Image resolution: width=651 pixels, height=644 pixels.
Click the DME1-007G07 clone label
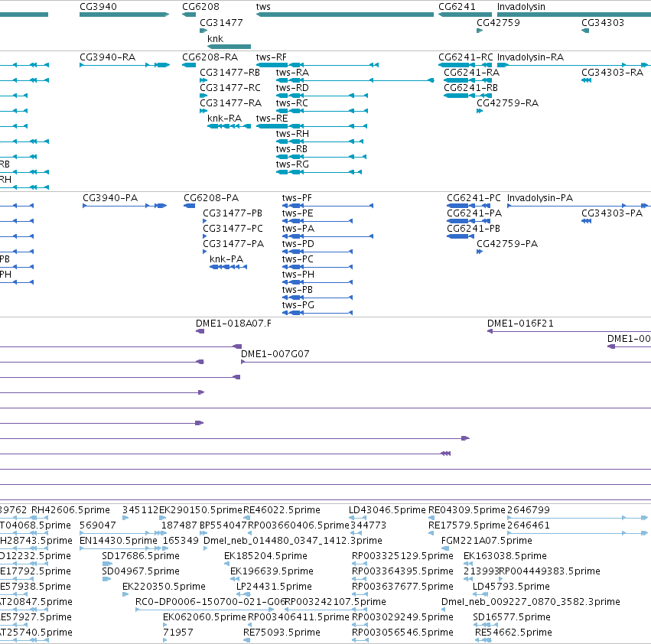[x=275, y=354]
